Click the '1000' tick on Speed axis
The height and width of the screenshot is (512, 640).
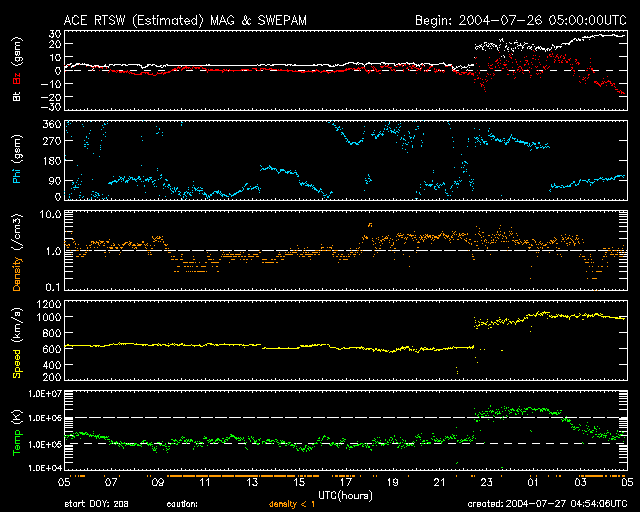[49, 317]
